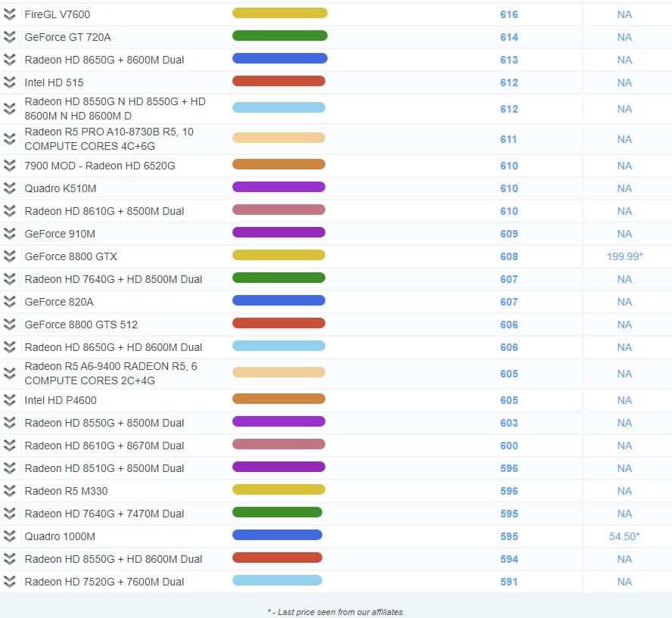The width and height of the screenshot is (672, 618).
Task: Click the NA price for Radeon R5 M330
Action: click(x=624, y=491)
